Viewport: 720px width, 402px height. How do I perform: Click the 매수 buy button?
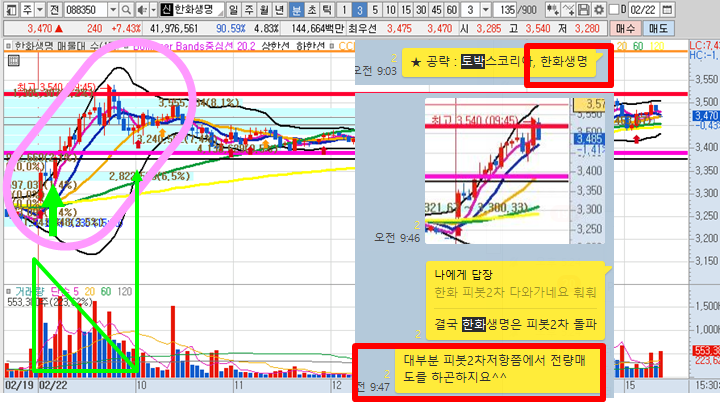click(x=625, y=29)
